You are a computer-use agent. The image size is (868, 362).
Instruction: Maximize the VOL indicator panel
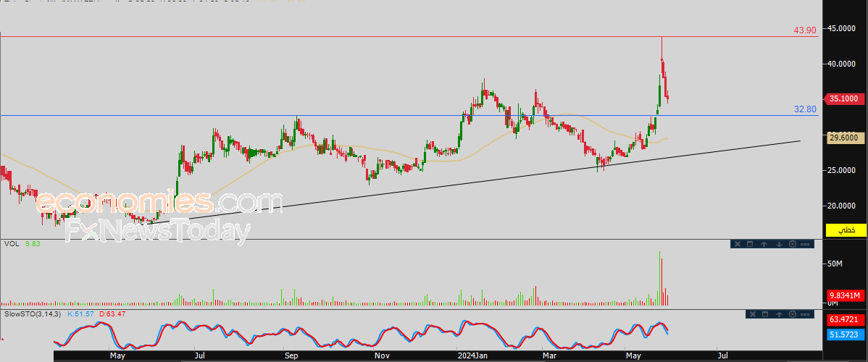point(750,244)
